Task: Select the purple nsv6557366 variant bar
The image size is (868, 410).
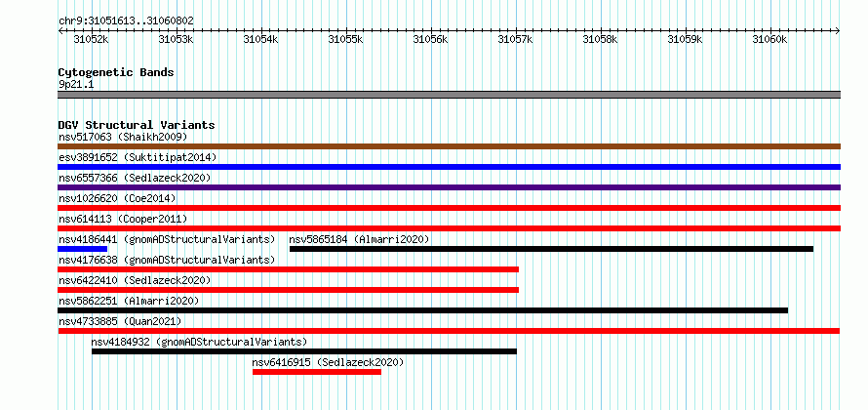Action: [449, 187]
